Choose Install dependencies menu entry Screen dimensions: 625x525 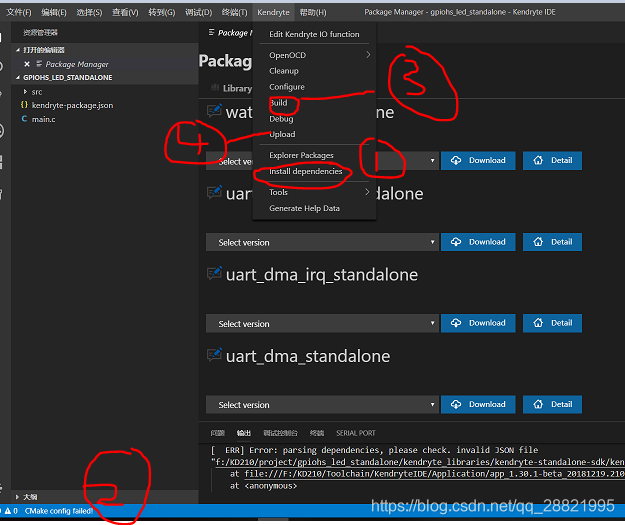click(x=314, y=171)
